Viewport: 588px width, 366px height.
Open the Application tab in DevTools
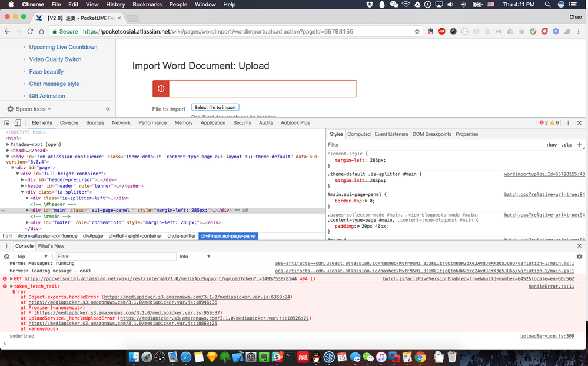point(212,122)
